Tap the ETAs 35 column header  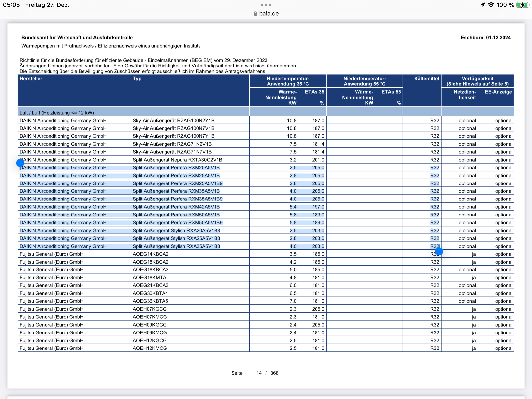(315, 92)
